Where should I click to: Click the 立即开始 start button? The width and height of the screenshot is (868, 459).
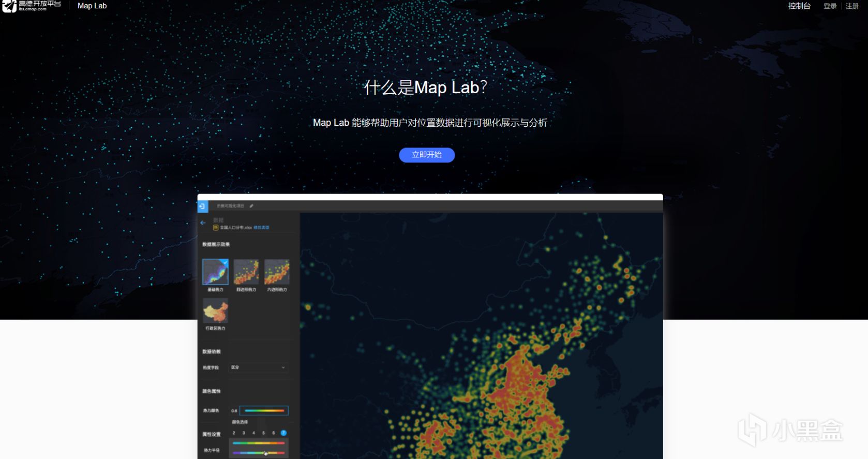[x=427, y=155]
